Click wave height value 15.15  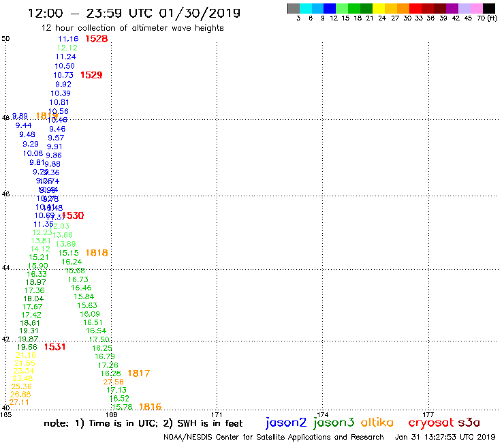[69, 253]
